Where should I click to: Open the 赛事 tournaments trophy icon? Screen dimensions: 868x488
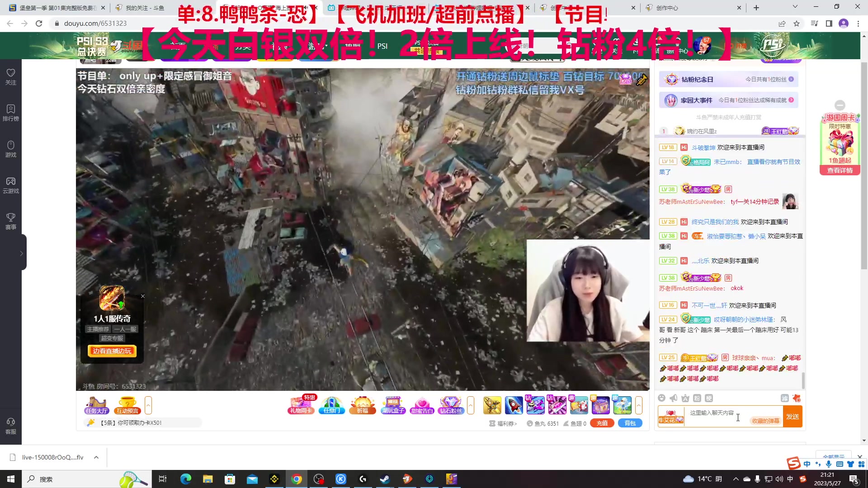[11, 221]
